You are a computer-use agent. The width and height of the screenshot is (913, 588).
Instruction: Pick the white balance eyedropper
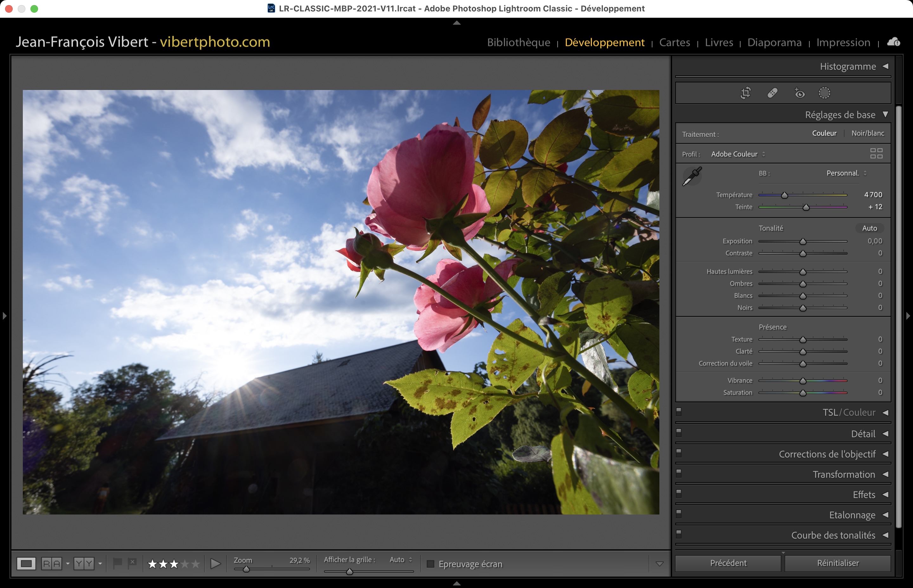692,176
